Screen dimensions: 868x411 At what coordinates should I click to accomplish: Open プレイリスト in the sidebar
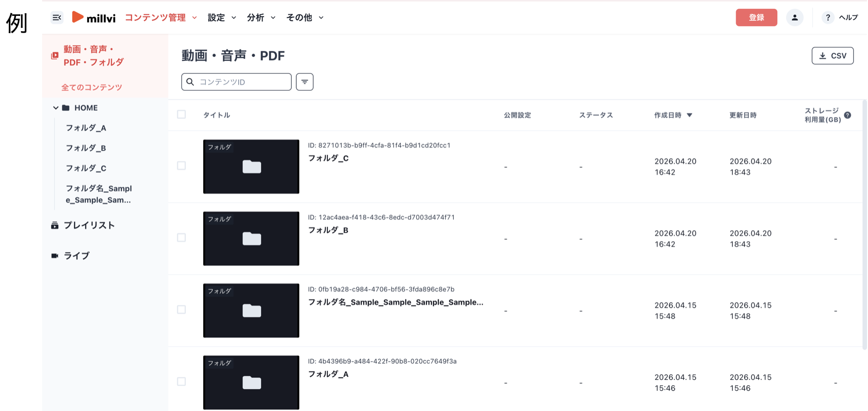coord(89,225)
